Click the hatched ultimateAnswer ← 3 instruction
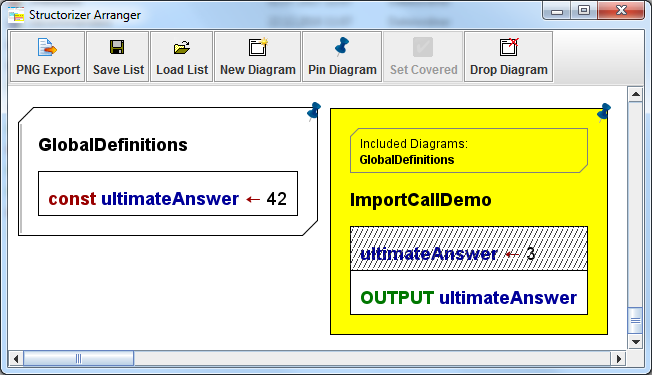This screenshot has height=375, width=652. point(469,249)
